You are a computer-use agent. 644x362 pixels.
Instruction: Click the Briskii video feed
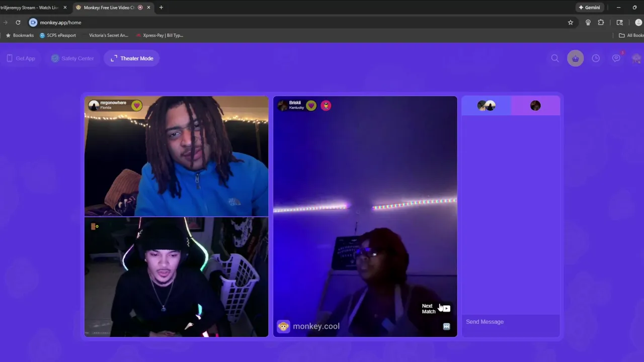tap(365, 217)
